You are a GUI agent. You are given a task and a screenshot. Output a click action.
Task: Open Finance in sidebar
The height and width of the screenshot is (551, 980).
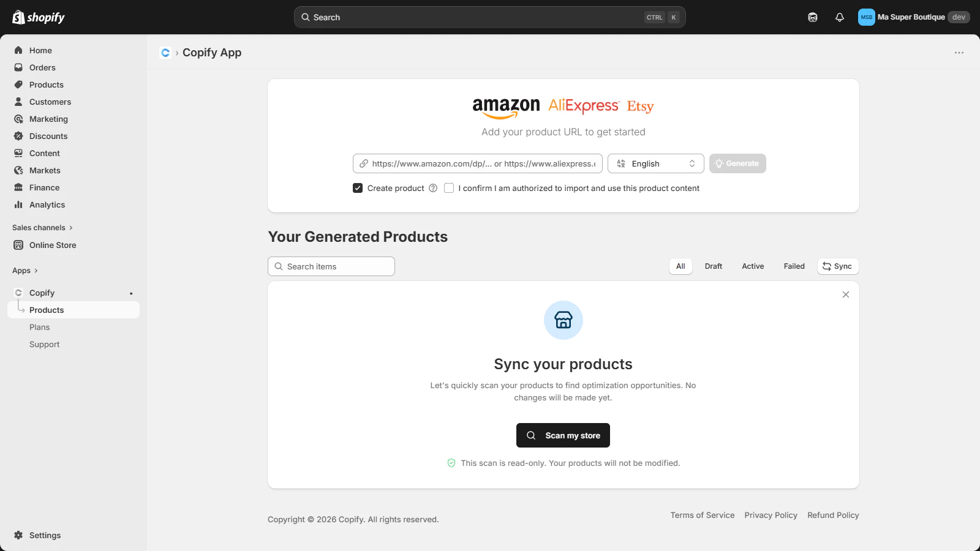[73, 187]
